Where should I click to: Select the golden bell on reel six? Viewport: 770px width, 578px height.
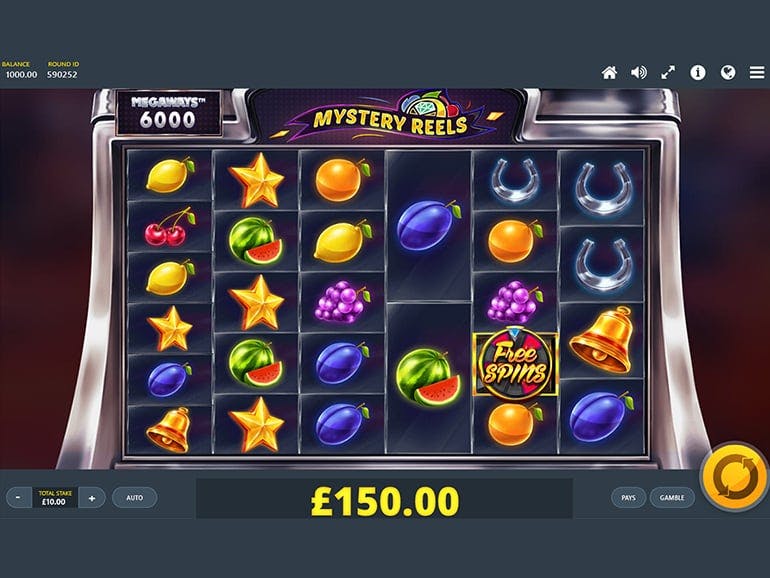click(x=601, y=340)
